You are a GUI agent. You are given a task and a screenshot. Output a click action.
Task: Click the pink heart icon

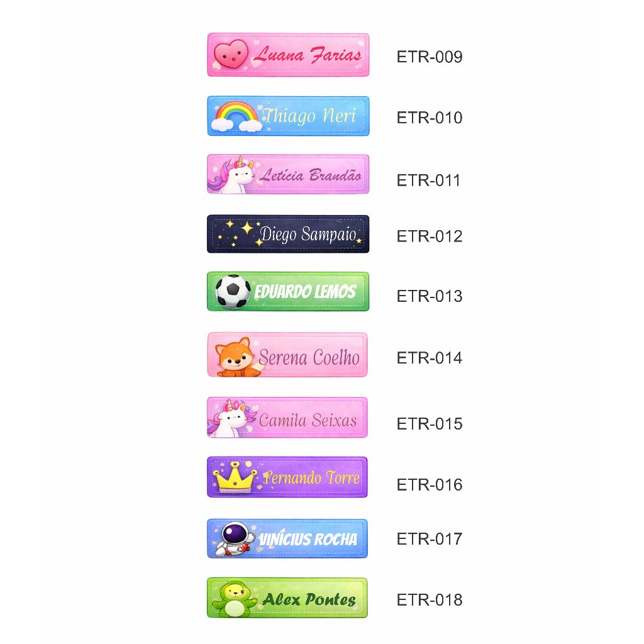230,55
